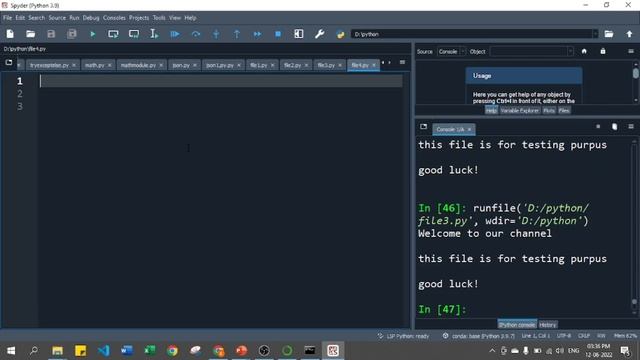This screenshot has width=640, height=360.
Task: Close the file2.py editor tab
Action: pyautogui.click(x=306, y=65)
